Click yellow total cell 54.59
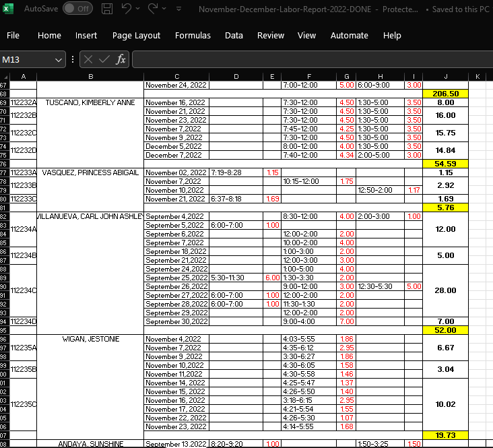 point(446,164)
